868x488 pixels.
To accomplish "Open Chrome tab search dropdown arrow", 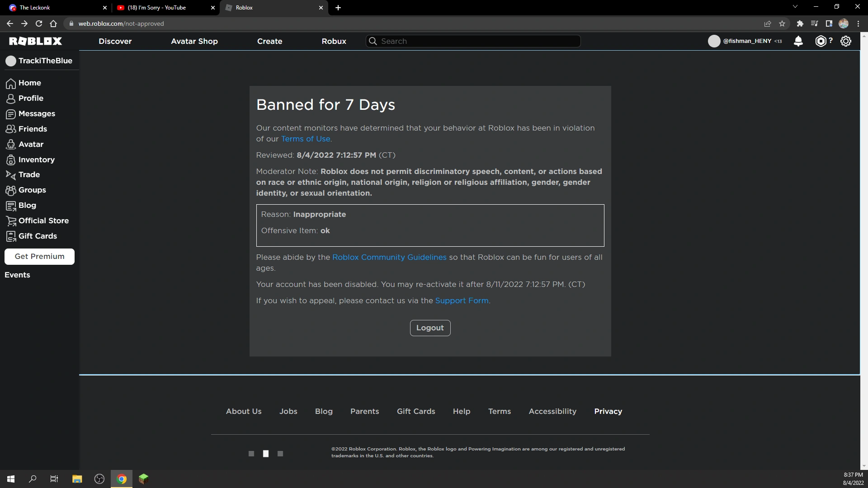I will (795, 7).
